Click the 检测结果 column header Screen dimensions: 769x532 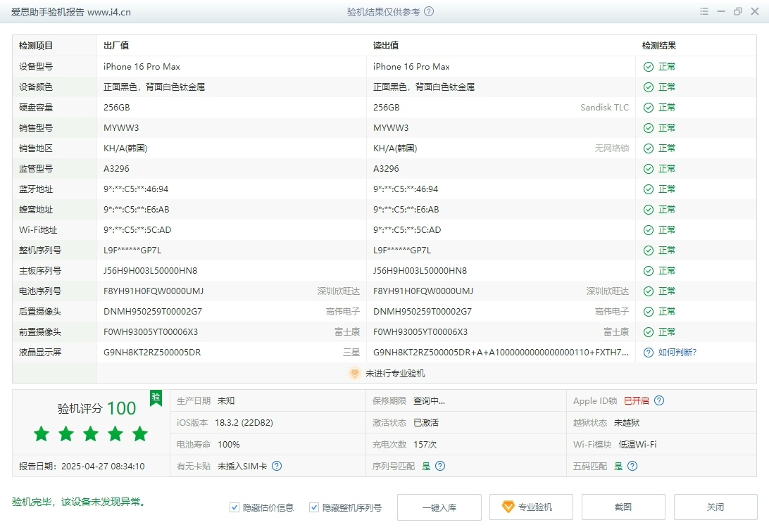click(659, 46)
